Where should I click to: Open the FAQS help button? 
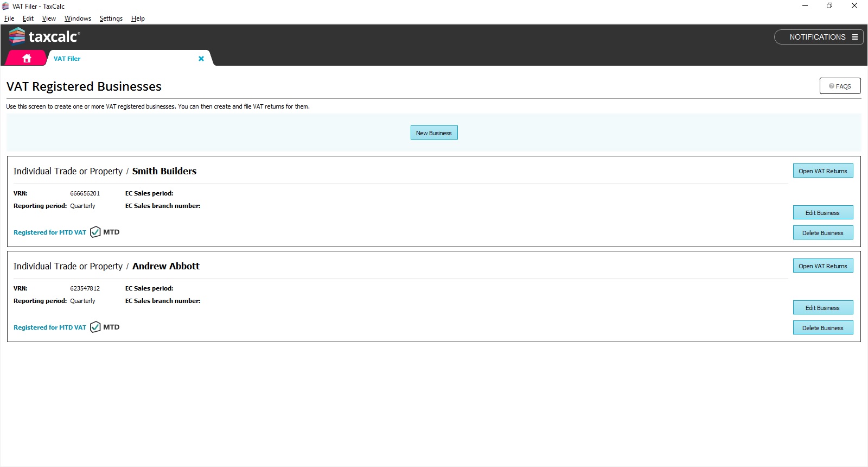pos(840,86)
